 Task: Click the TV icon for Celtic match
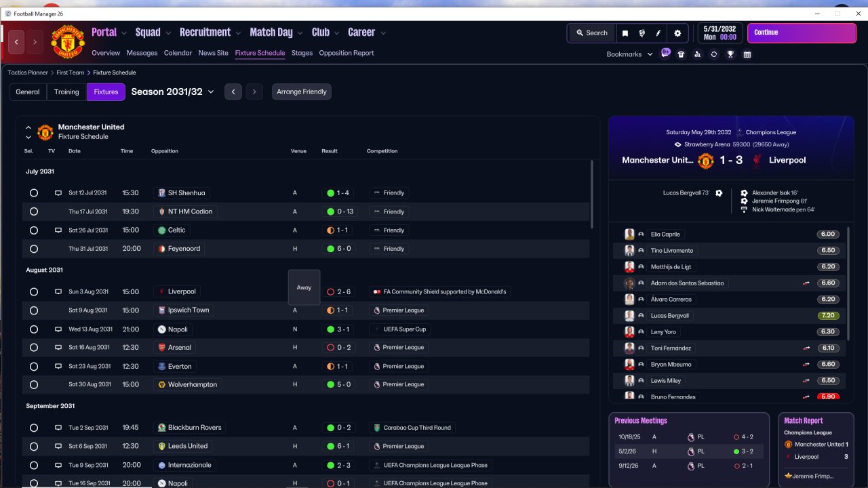click(58, 230)
